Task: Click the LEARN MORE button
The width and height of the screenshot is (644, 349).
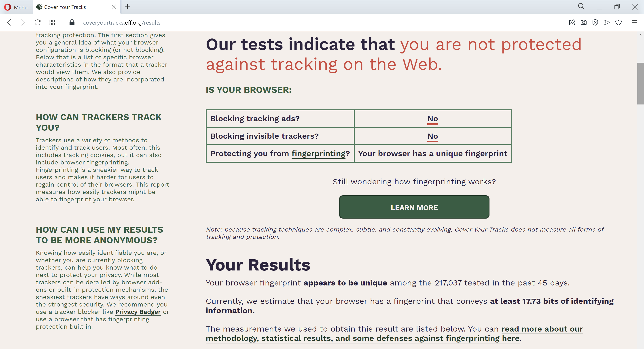Action: (x=414, y=207)
